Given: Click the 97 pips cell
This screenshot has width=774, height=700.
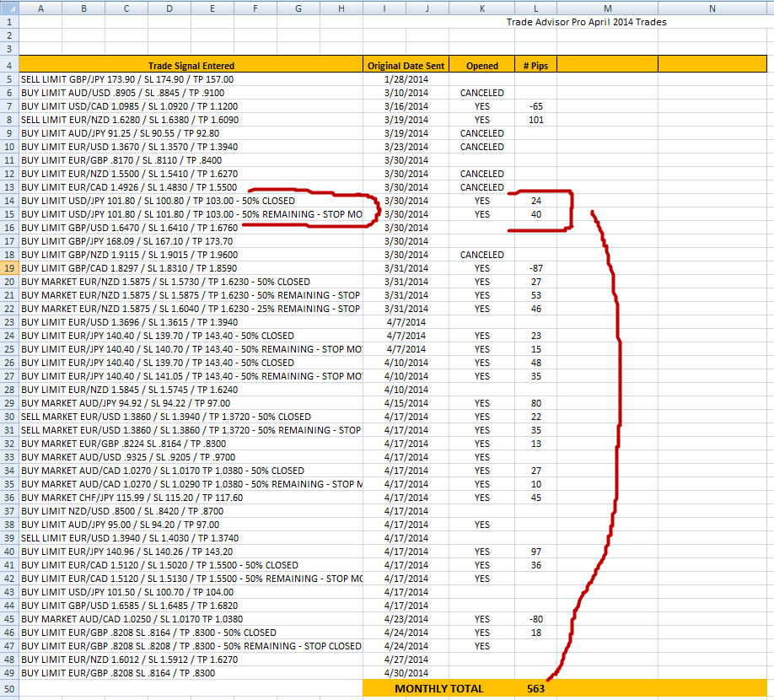Looking at the screenshot, I should (535, 552).
